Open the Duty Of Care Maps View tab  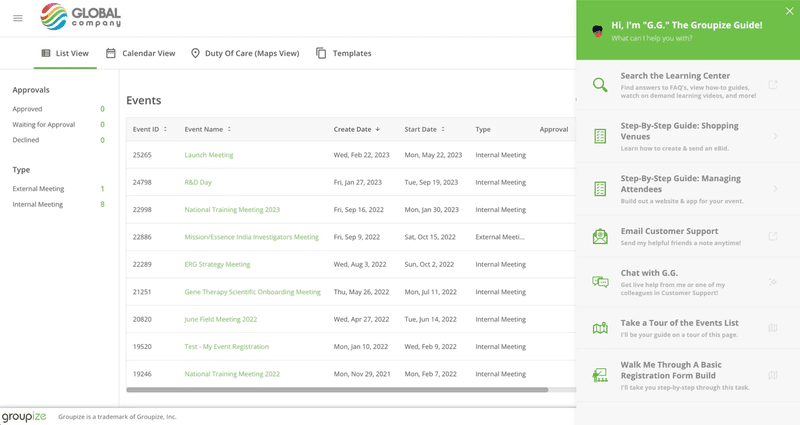245,53
